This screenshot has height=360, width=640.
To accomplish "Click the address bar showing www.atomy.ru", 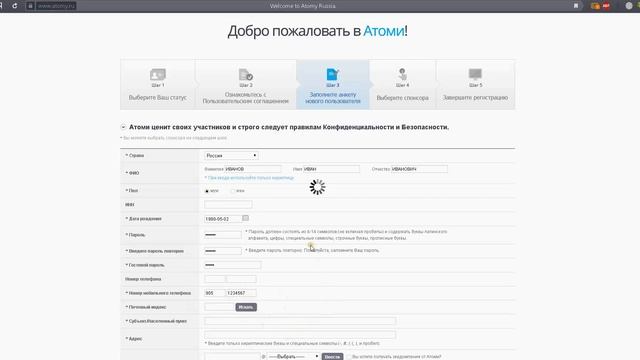I will 56,6.
